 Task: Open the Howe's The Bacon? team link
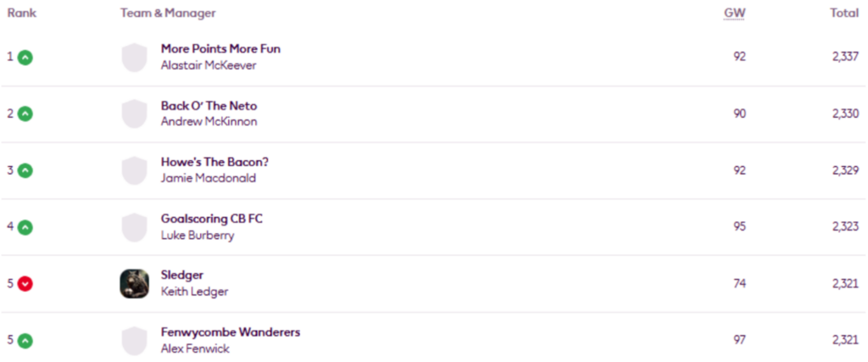215,162
